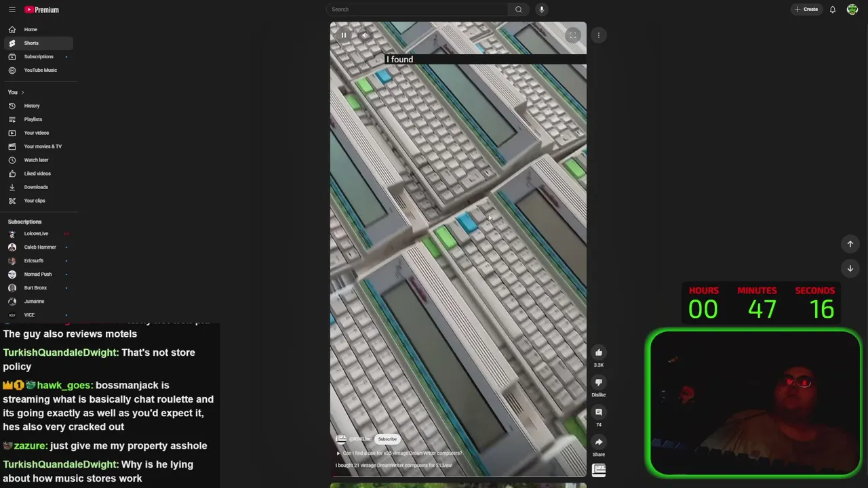This screenshot has height=488, width=868.
Task: Click hawk_goes username in chat overlay
Action: tap(64, 385)
